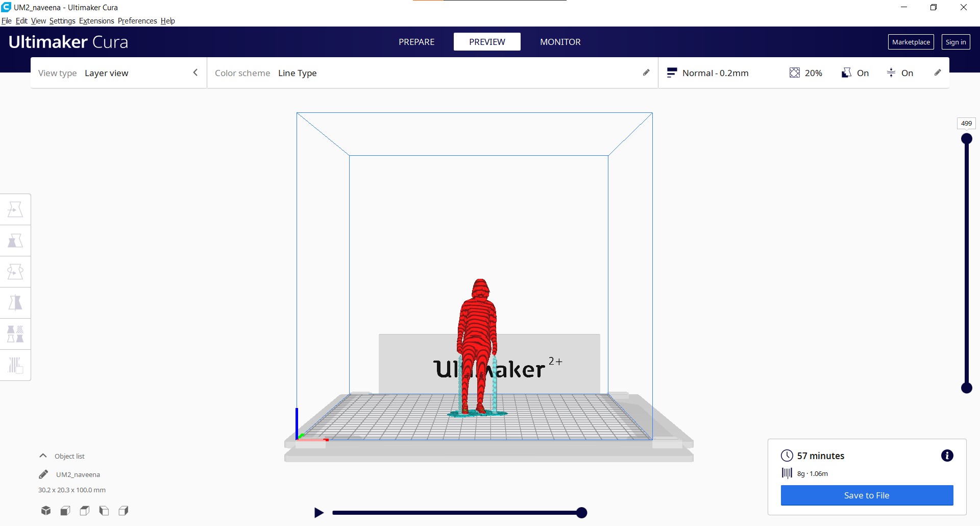Open the Marketplace
The image size is (980, 526).
(911, 42)
